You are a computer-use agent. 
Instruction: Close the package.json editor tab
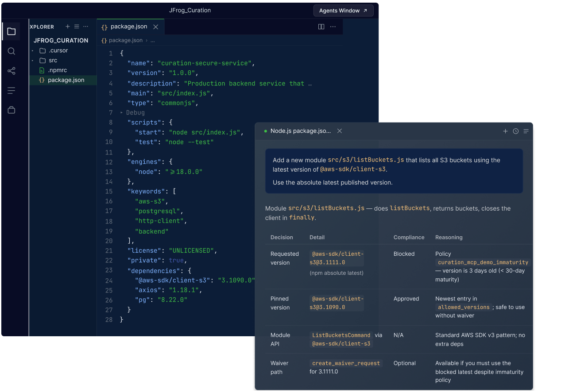click(156, 27)
